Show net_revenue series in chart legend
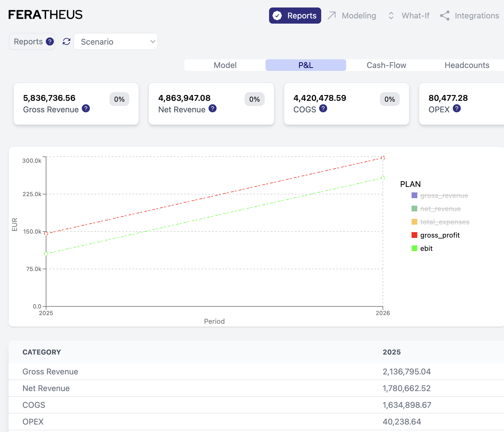Screen dimensions: 504x432 click(x=440, y=209)
